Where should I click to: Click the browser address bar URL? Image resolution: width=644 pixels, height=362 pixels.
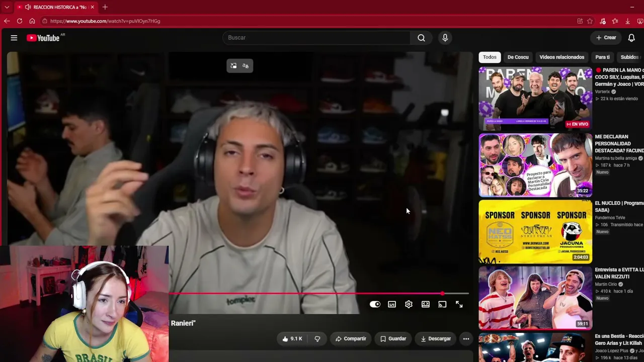click(105, 21)
